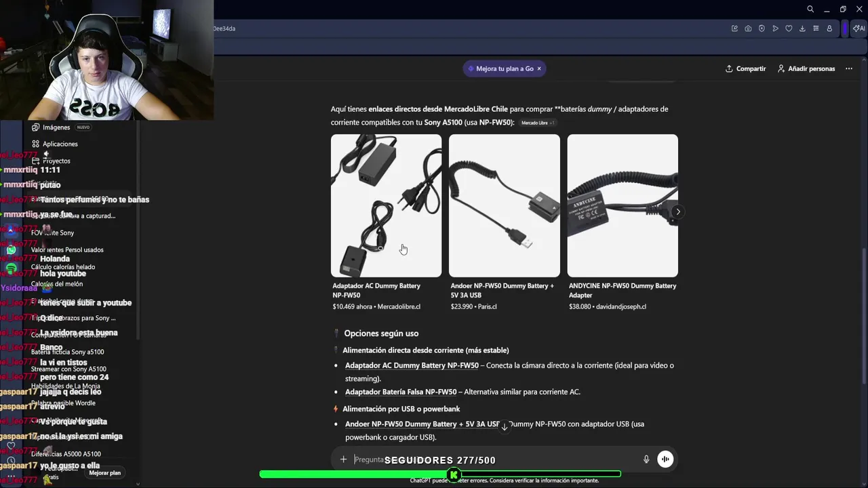Open the ad blocker shield icon
This screenshot has width=868, height=488.
pos(762,28)
